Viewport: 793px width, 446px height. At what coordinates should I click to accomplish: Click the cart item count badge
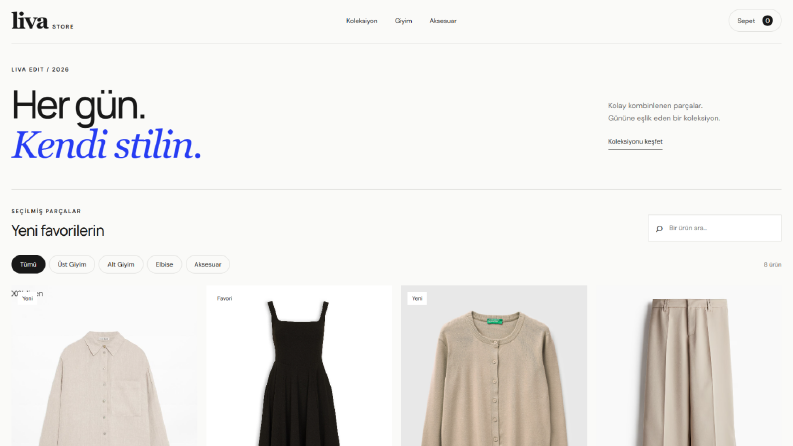tap(767, 21)
